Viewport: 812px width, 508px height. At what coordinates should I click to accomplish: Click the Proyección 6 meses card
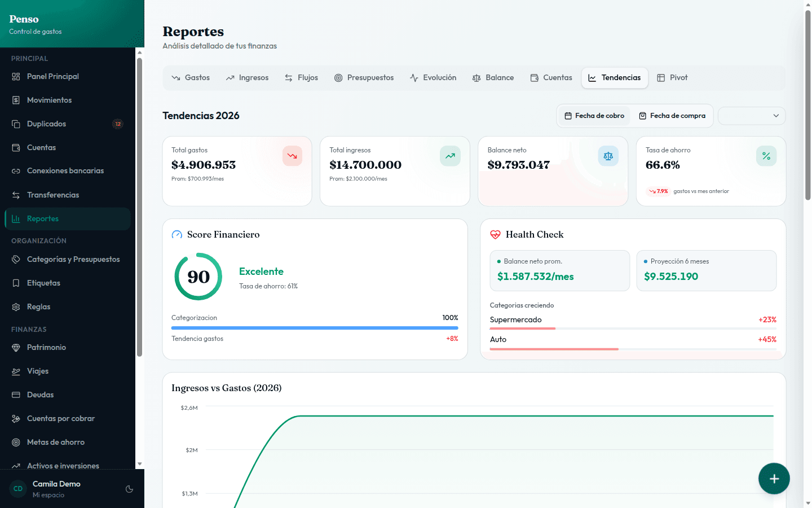tap(707, 271)
